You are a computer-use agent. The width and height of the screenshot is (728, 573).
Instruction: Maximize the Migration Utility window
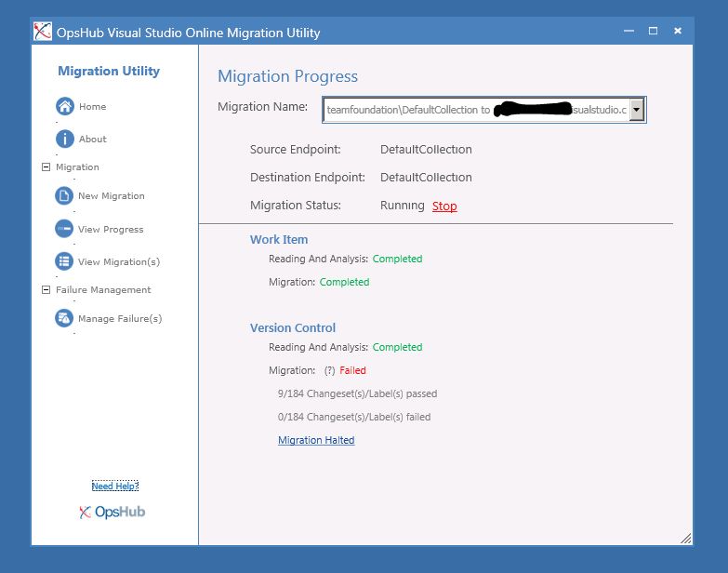[x=653, y=31]
